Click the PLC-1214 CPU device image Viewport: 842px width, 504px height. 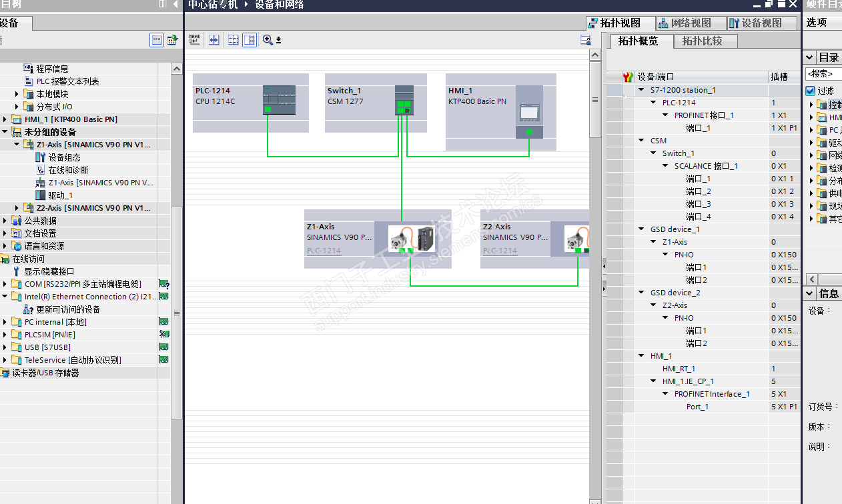pyautogui.click(x=279, y=100)
